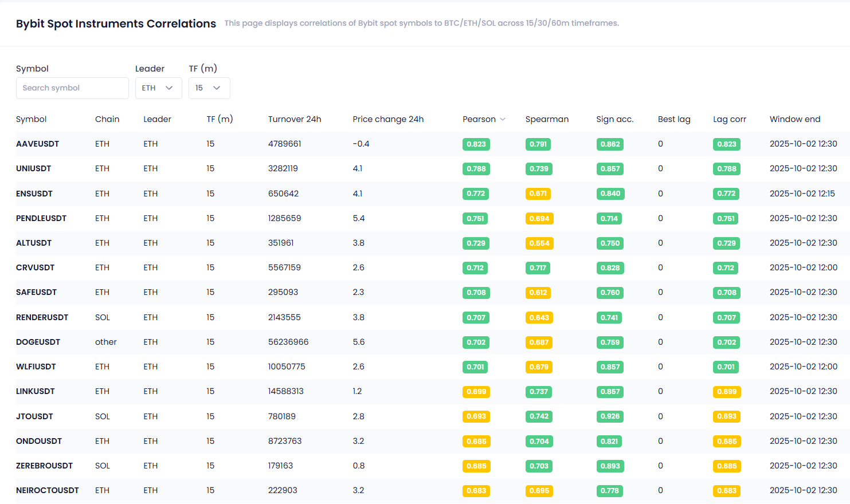
Task: Click the Spearman badge 0.554 for ALTUSDT
Action: (539, 243)
